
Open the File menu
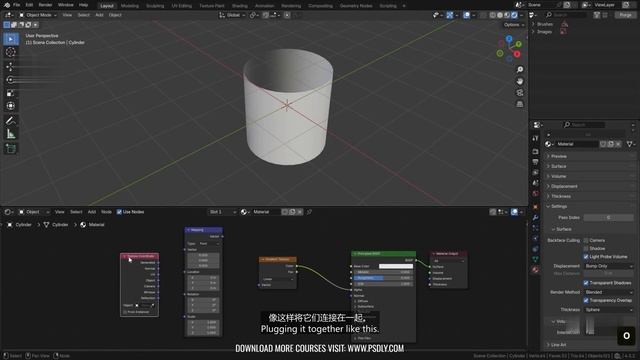(x=16, y=5)
